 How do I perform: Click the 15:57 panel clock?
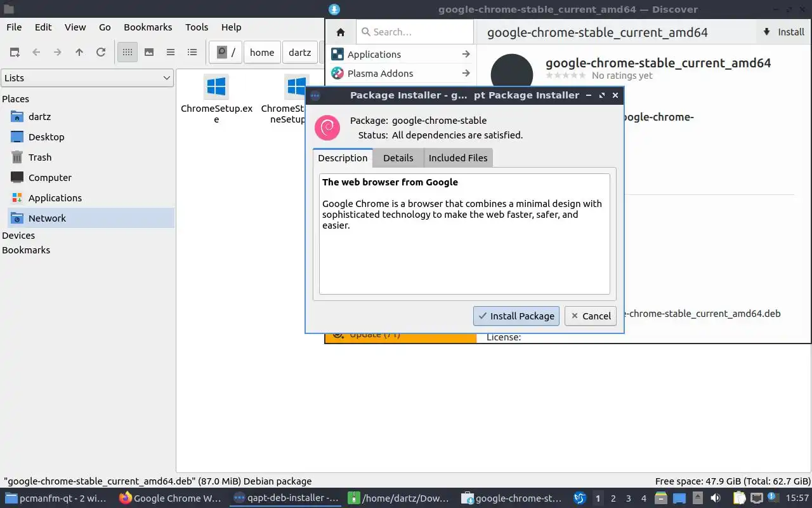click(x=797, y=498)
